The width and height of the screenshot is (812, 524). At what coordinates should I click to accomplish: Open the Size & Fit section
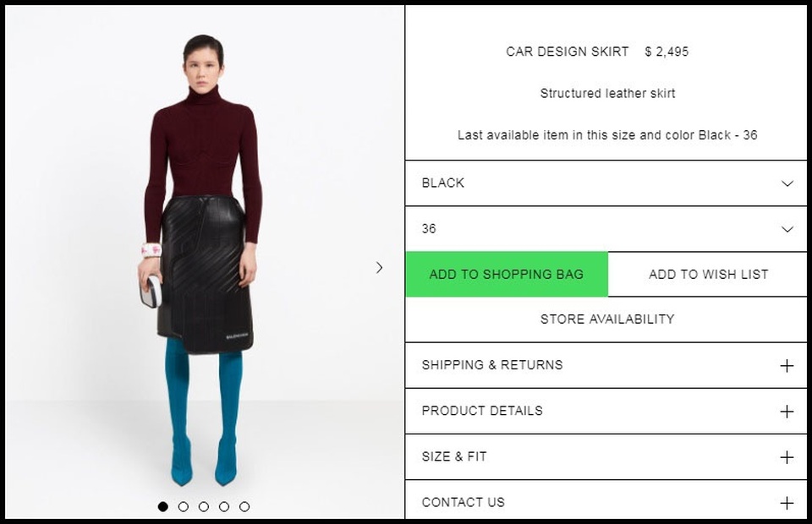click(x=606, y=456)
